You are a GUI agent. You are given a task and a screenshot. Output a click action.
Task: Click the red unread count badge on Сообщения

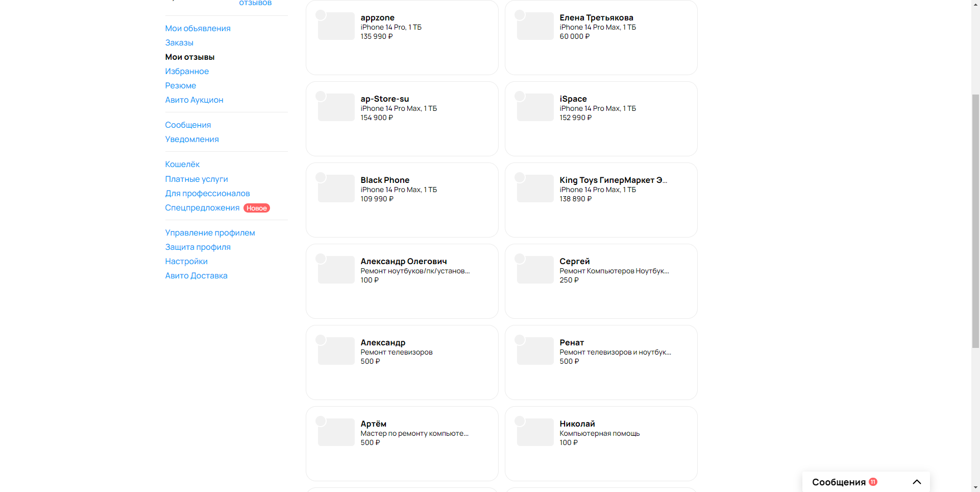(x=873, y=482)
